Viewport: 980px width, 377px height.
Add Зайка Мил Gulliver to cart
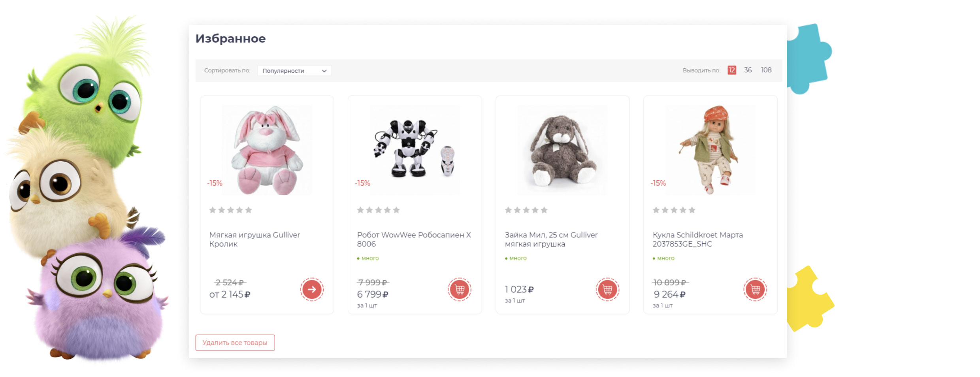pos(607,289)
